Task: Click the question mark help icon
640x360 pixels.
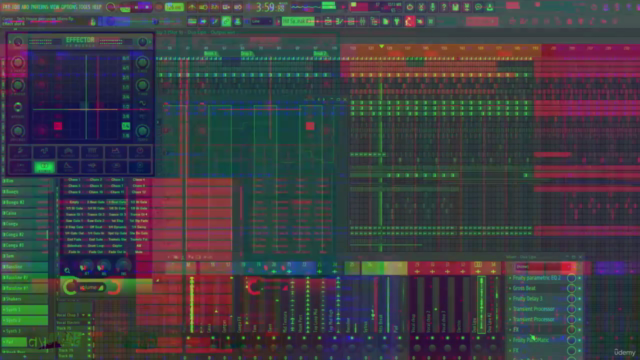Action: click(444, 7)
